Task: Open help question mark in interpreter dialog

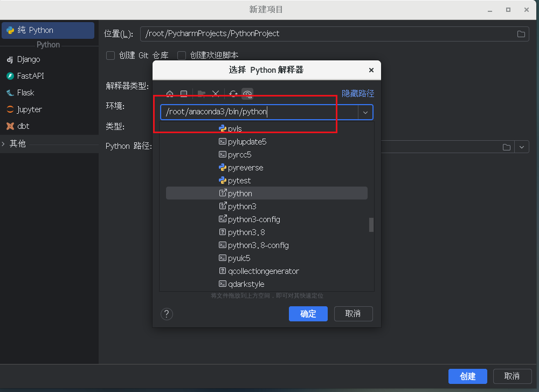Action: [167, 314]
